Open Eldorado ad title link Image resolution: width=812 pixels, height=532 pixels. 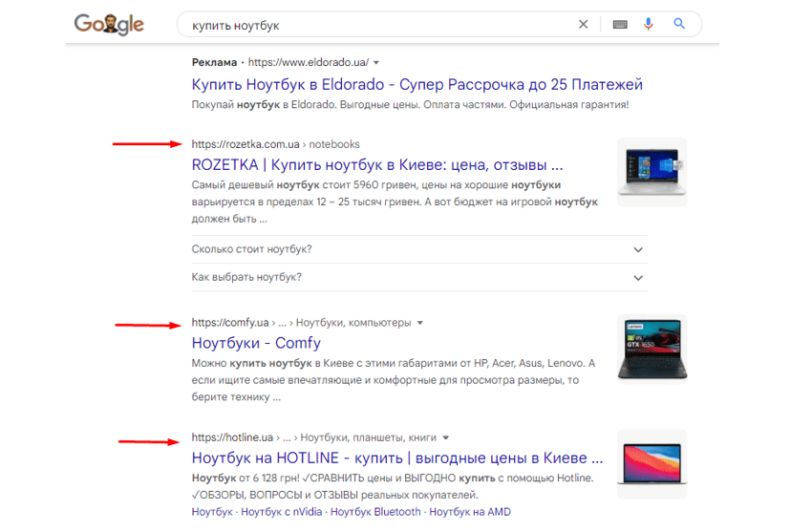pyautogui.click(x=417, y=84)
